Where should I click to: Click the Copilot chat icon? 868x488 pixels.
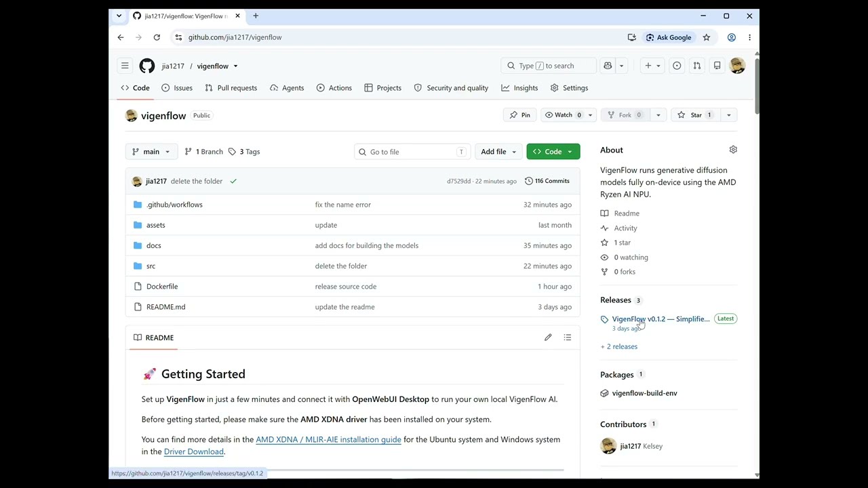608,66
